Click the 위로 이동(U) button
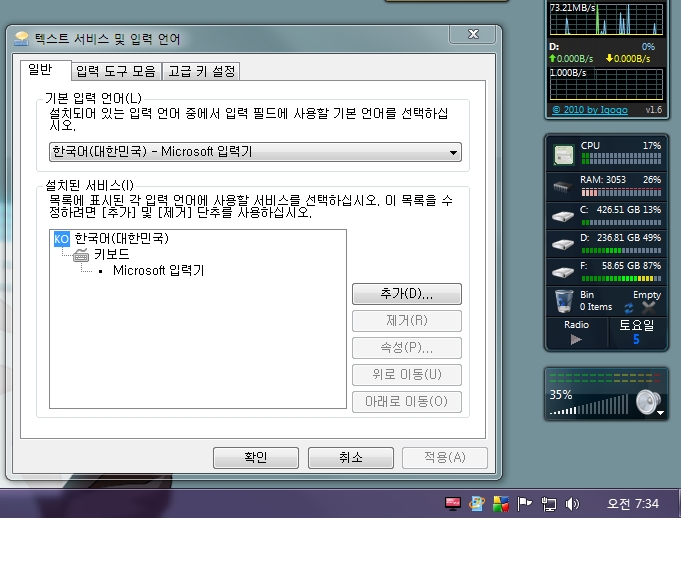The image size is (681, 573). (407, 374)
